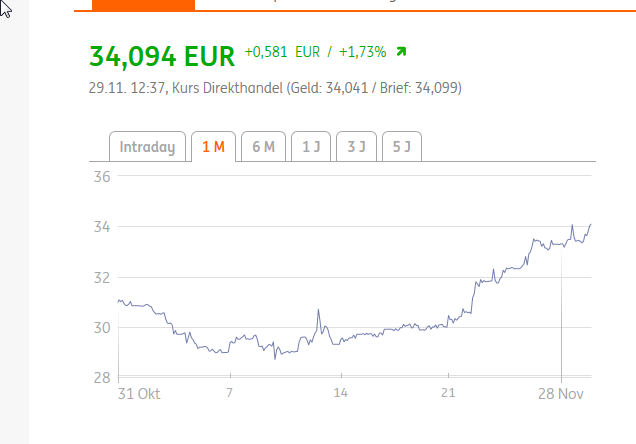Click the +1,73% percentage change
Viewport: 636px width, 444px height.
(362, 52)
